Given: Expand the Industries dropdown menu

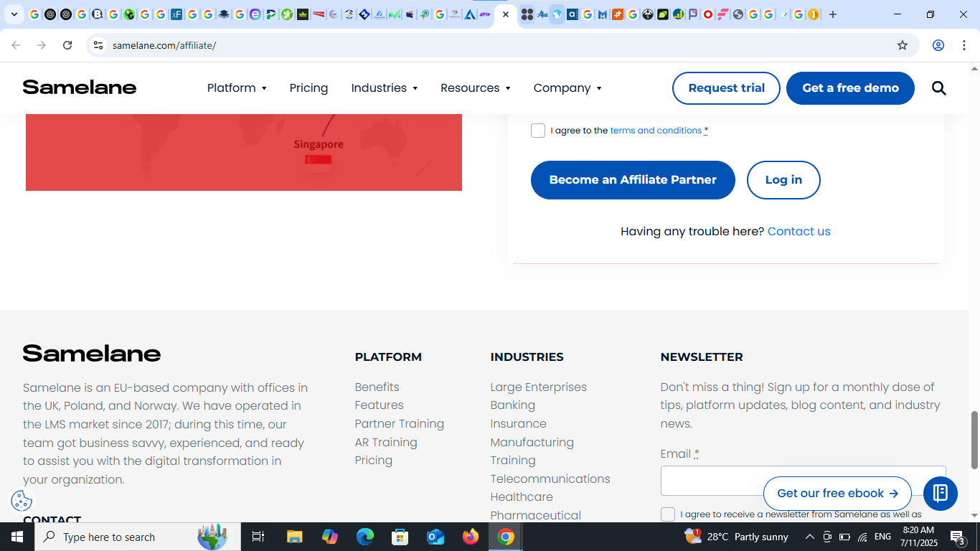Looking at the screenshot, I should tap(384, 88).
